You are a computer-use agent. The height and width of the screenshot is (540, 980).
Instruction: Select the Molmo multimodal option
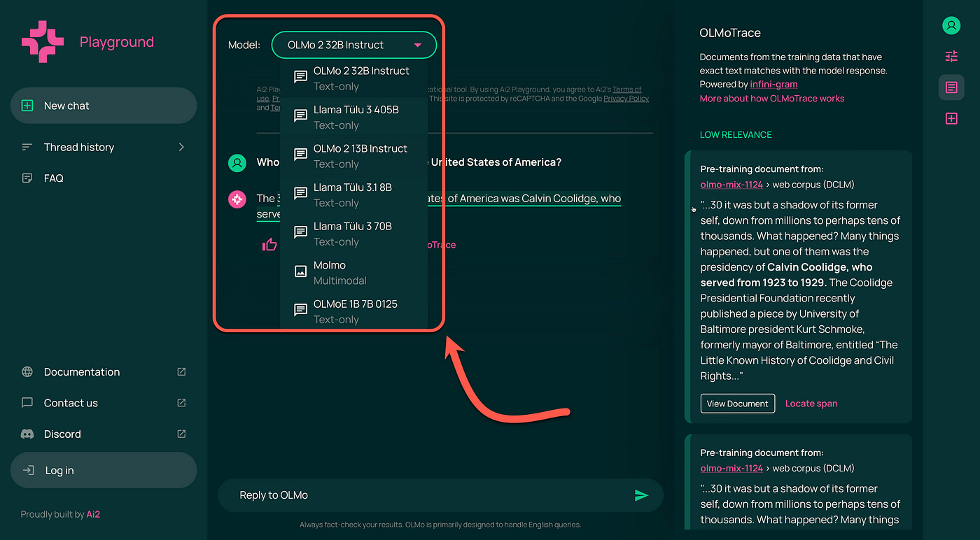353,272
